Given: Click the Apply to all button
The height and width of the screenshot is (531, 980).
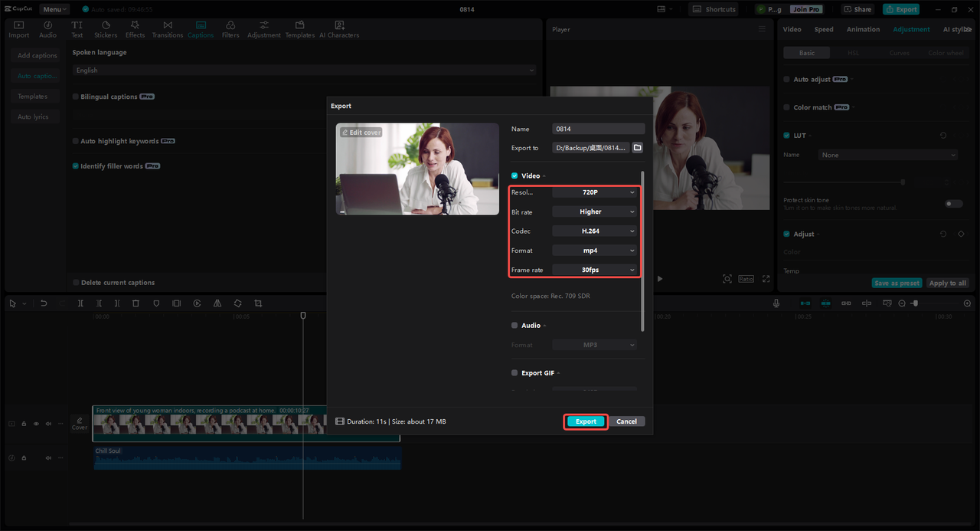Looking at the screenshot, I should (947, 283).
